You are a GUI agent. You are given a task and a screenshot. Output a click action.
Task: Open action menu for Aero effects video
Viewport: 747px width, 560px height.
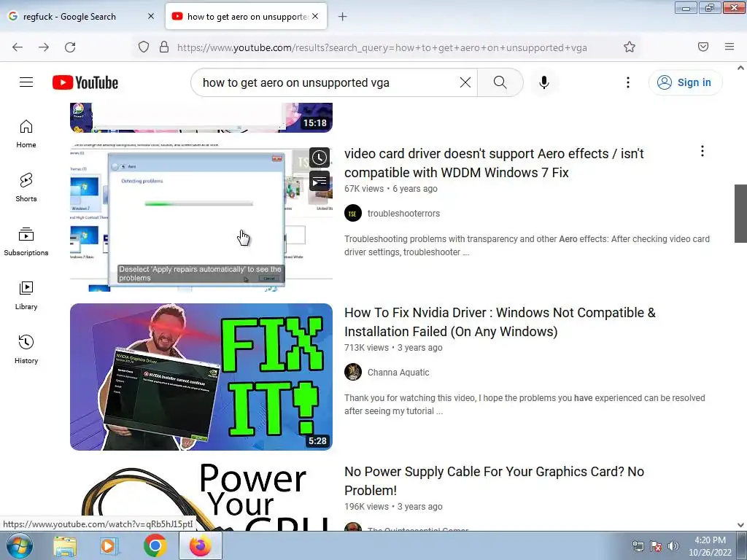click(x=703, y=152)
